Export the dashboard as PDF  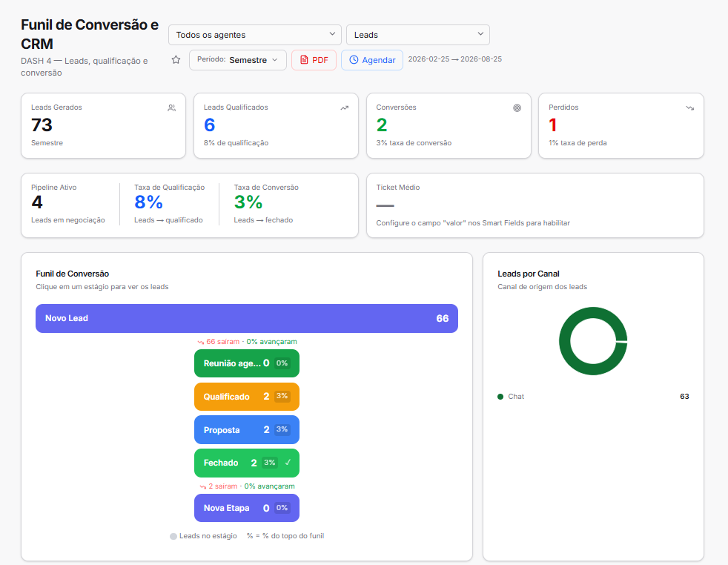[314, 60]
